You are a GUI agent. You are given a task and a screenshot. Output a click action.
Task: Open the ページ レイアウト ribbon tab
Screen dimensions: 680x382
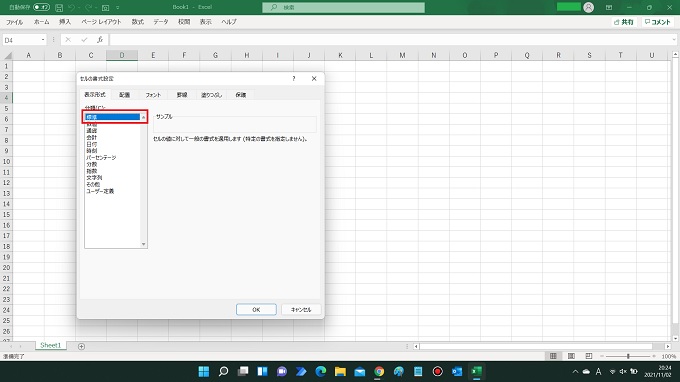[x=101, y=22]
